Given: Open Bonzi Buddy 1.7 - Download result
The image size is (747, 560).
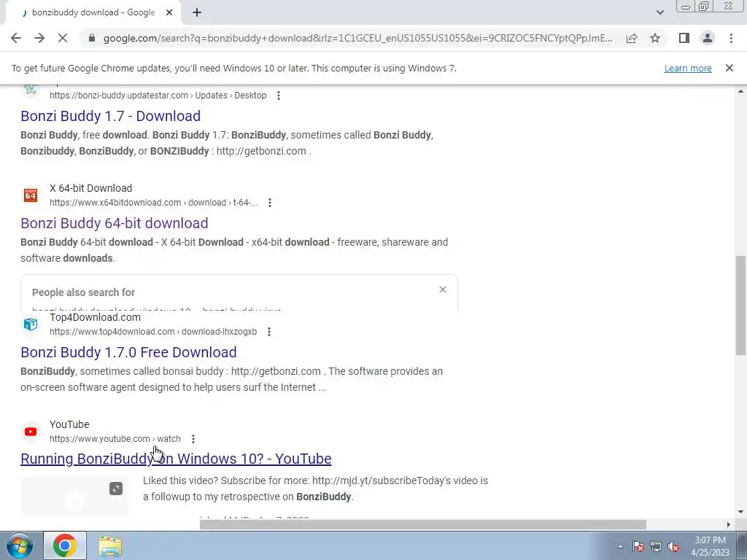Looking at the screenshot, I should [111, 116].
